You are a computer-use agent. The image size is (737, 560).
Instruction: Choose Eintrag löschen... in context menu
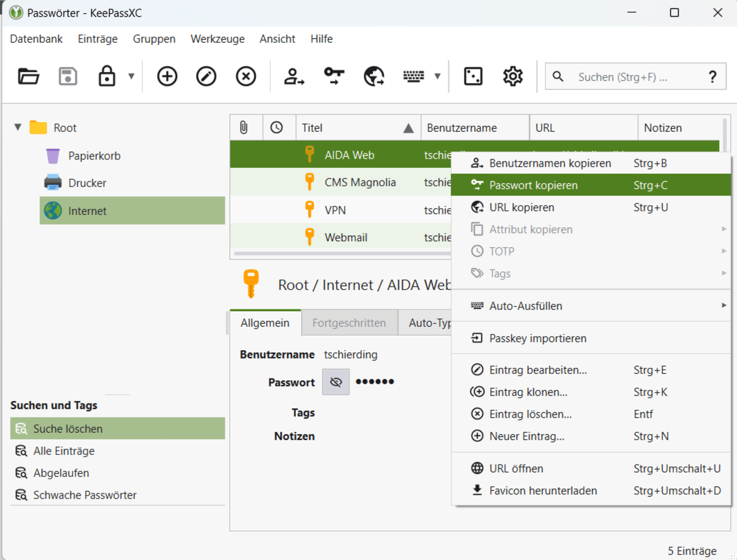[591, 414]
